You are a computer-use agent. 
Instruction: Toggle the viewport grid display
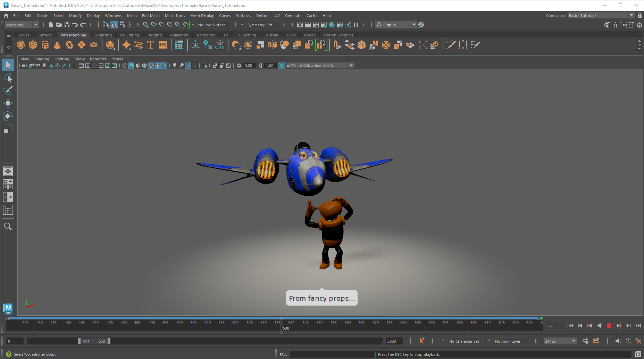(75, 66)
